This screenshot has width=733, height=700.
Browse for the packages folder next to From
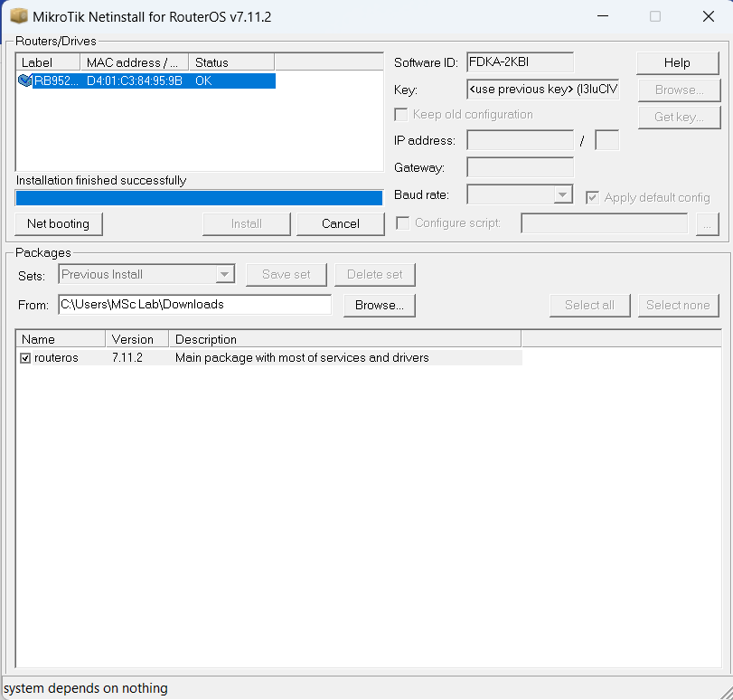pyautogui.click(x=379, y=306)
